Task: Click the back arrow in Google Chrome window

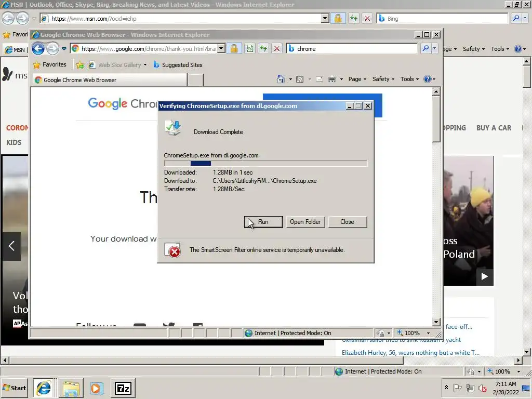Action: [38, 49]
